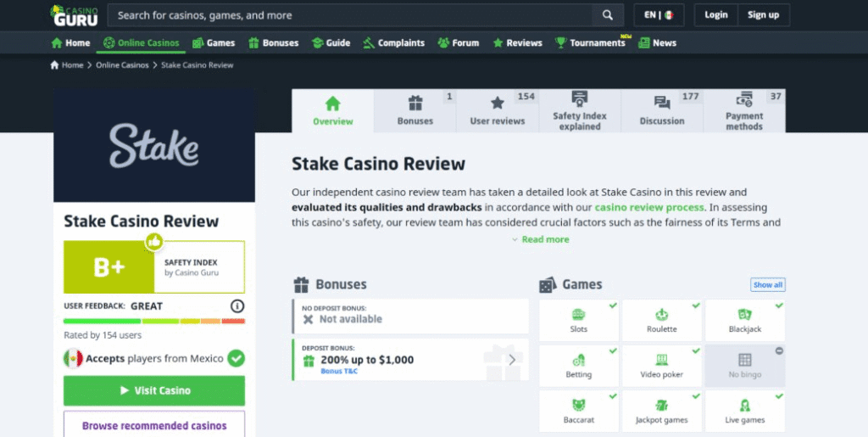Open the Casino Guru logo homepage
This screenshot has width=868, height=437.
tap(75, 15)
